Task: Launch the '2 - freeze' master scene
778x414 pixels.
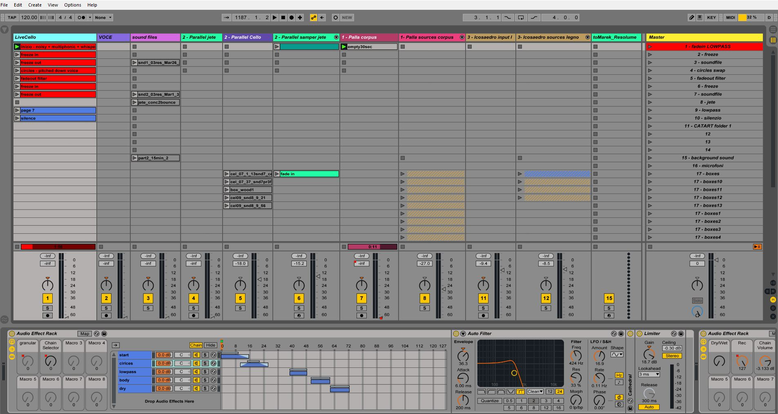Action: click(x=650, y=54)
